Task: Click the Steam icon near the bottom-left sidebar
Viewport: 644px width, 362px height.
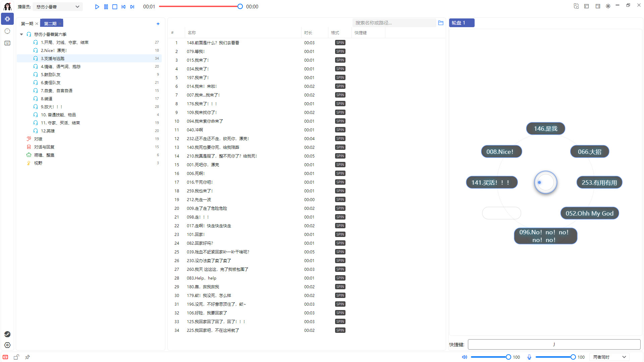Action: [7, 334]
